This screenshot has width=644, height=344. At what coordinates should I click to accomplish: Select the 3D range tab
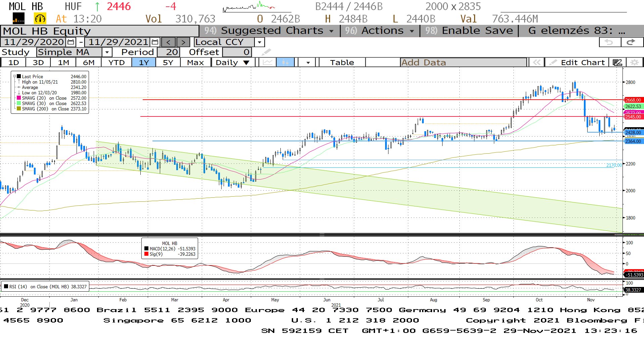coord(38,62)
